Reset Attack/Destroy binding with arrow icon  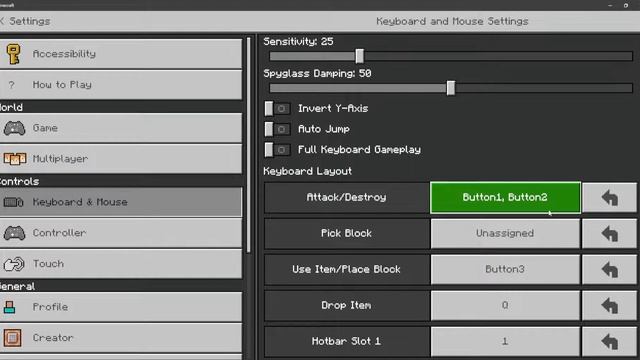[x=609, y=198]
